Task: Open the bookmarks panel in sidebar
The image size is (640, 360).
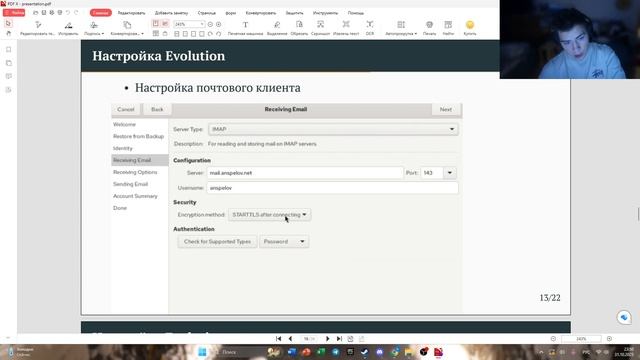Action: pyautogui.click(x=9, y=49)
